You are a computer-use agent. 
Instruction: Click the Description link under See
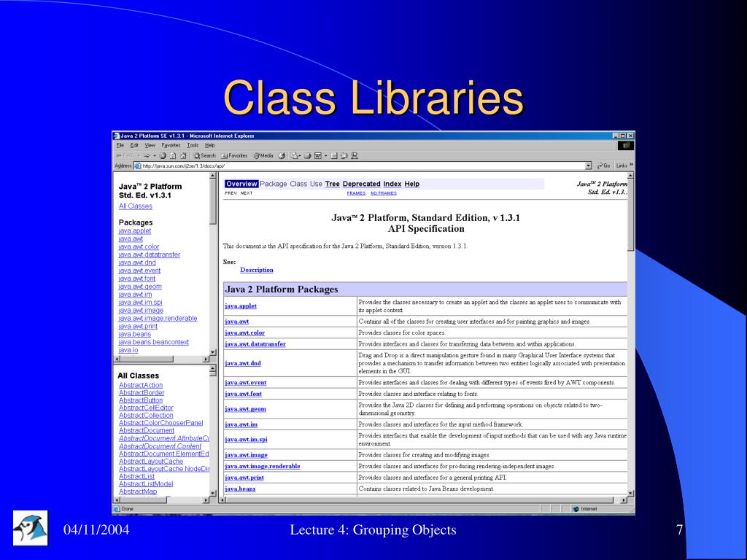click(x=257, y=270)
